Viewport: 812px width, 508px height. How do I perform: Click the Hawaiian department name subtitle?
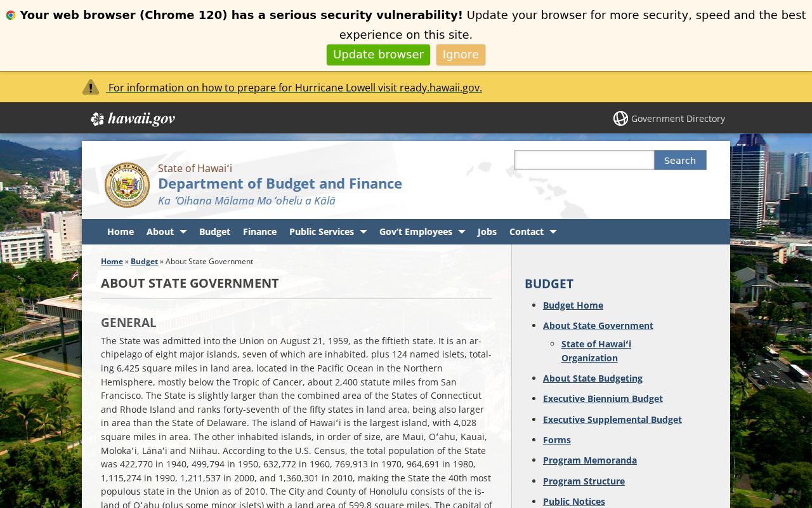[x=247, y=201]
